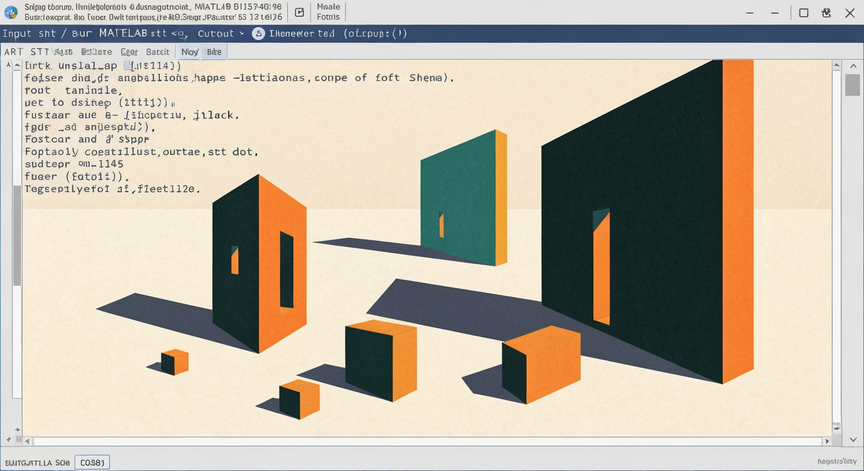
Task: Click the code line starting 'Fostcar and'
Action: pos(87,139)
